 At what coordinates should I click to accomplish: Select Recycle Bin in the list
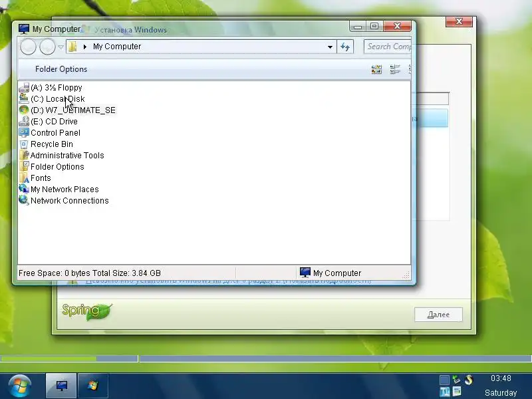tap(46, 144)
